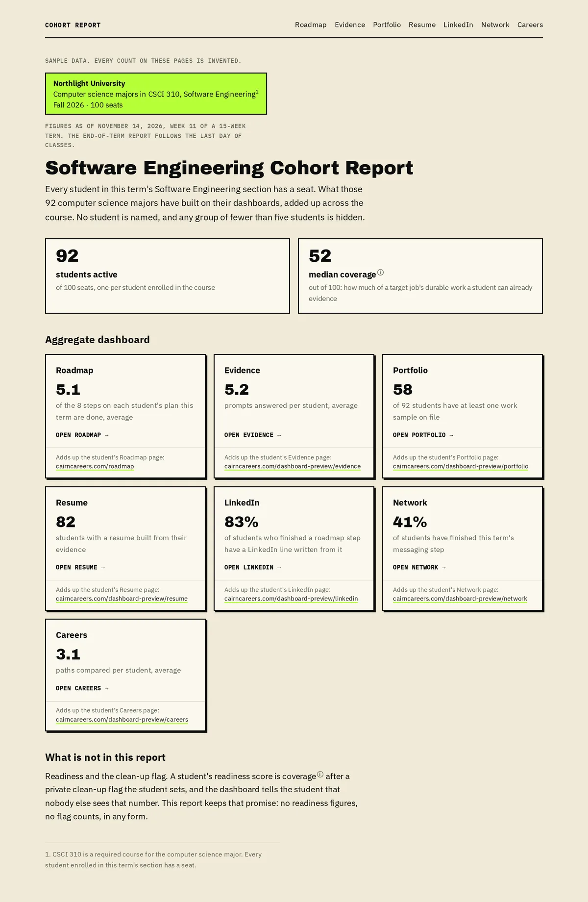Viewport: 588px width, 902px height.
Task: Open the dashboard-preview/linkedin URL
Action: 291,599
